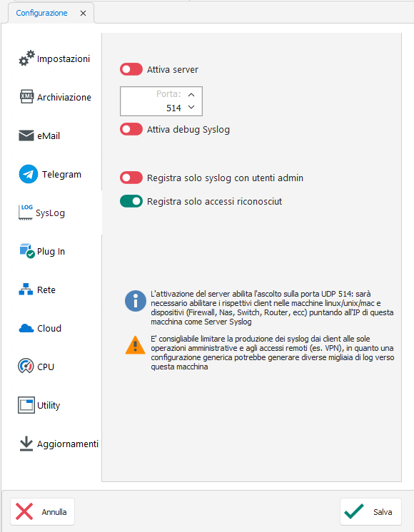Open Impostazioni gears icon in sidebar
The image size is (414, 532).
click(26, 58)
